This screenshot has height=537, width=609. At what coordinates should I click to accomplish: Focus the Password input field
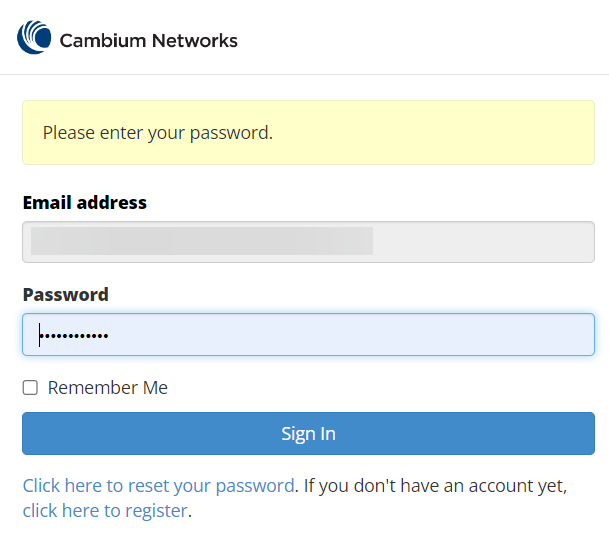[308, 335]
